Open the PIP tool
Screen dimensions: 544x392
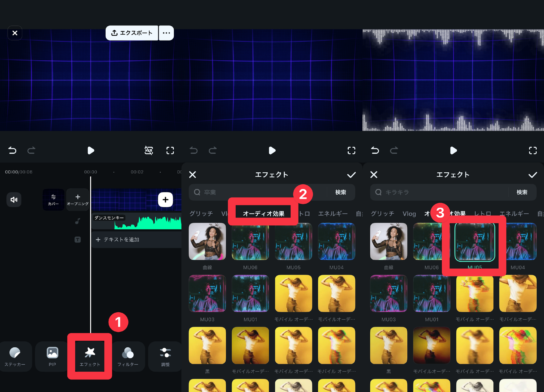pos(52,356)
